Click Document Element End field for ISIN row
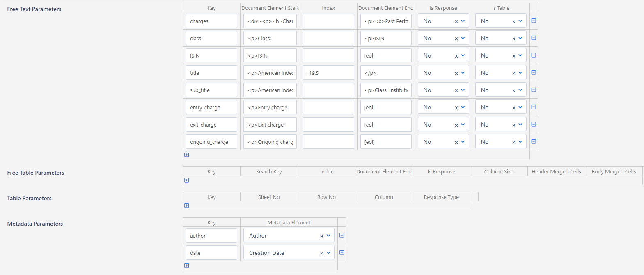The width and height of the screenshot is (644, 275). [386, 55]
